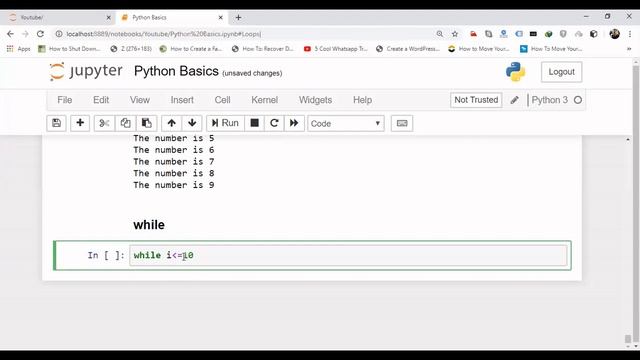Click output line 'The number is 7'
This screenshot has width=640, height=360.
pos(173,162)
